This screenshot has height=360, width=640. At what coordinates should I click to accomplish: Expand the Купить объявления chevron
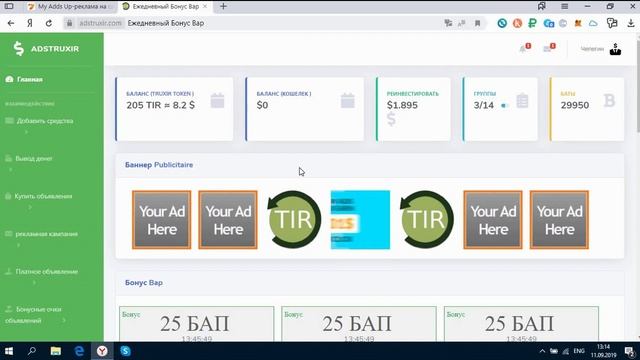30,207
